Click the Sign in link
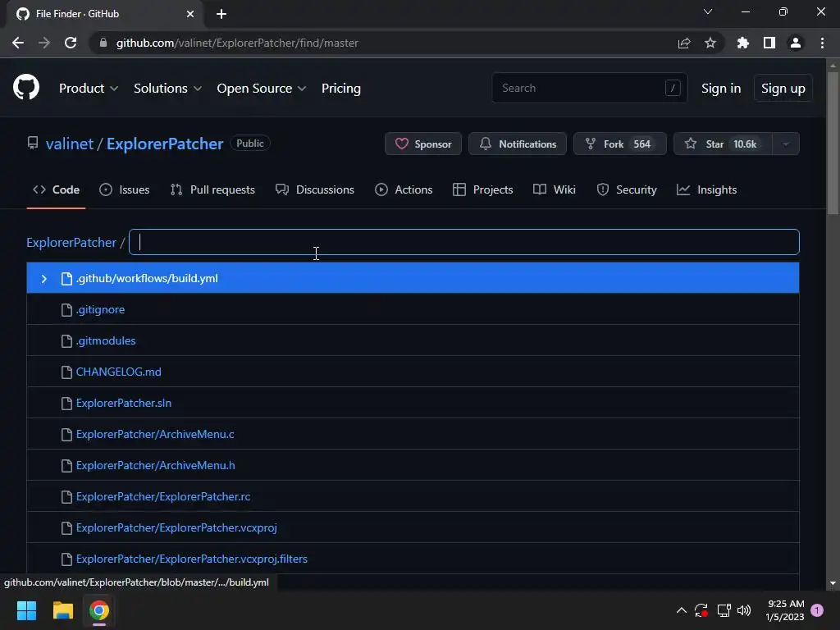Screen dimensions: 840x630 tap(721, 88)
